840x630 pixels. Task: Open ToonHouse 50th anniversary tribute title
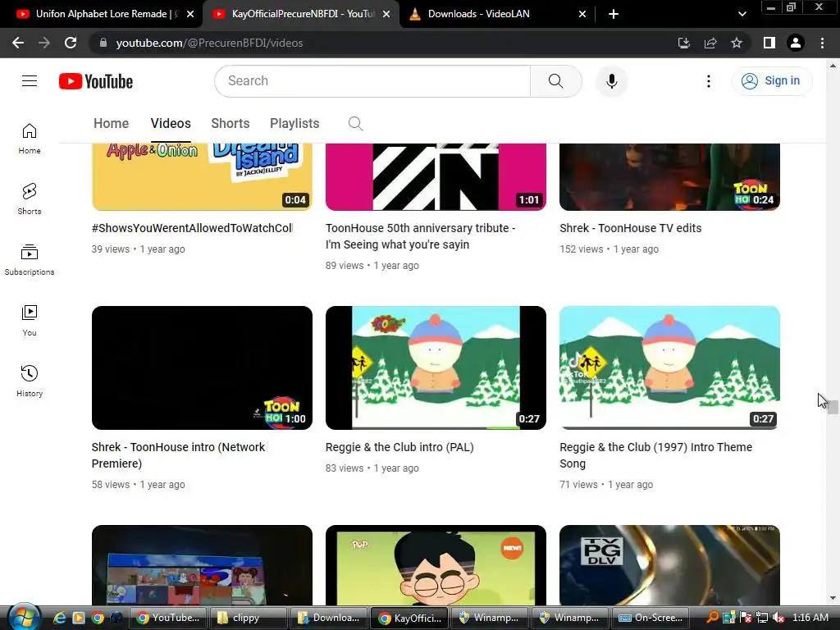[421, 236]
